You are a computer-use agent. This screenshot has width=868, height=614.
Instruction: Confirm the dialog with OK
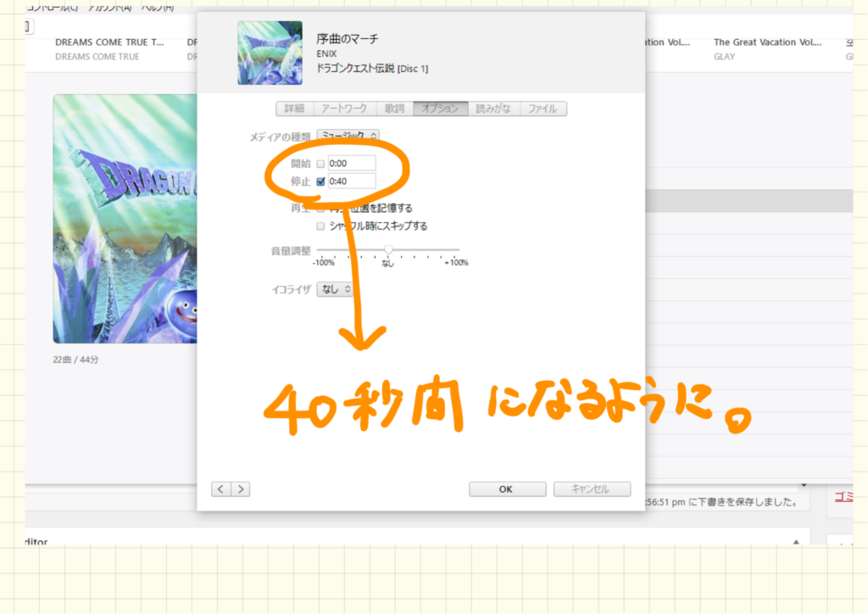(x=507, y=488)
